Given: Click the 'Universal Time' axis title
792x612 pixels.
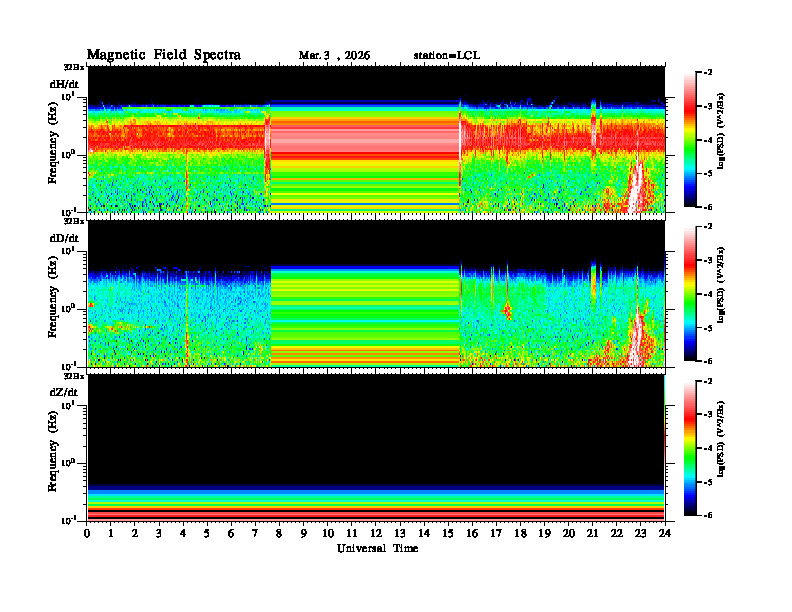Looking at the screenshot, I should (377, 548).
